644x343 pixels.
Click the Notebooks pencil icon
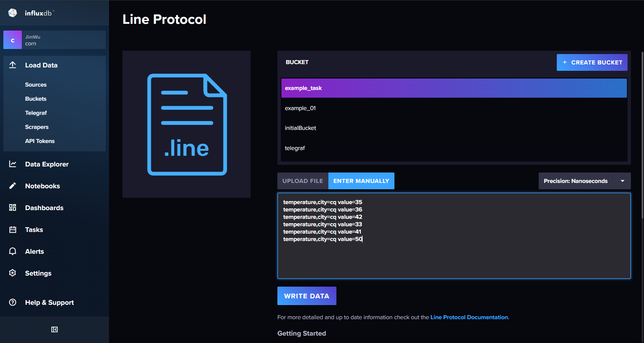pos(13,186)
